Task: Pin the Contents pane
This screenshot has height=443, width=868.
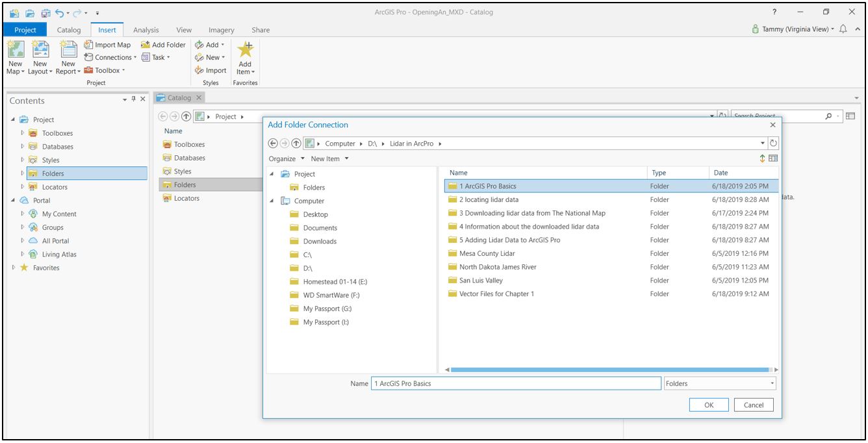Action: click(x=132, y=97)
